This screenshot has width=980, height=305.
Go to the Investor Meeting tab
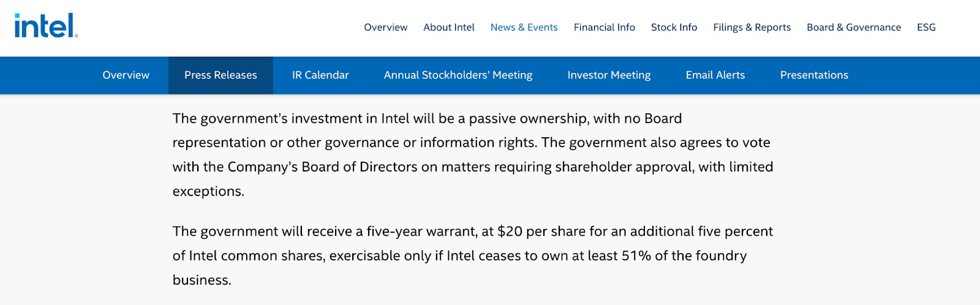click(x=609, y=75)
